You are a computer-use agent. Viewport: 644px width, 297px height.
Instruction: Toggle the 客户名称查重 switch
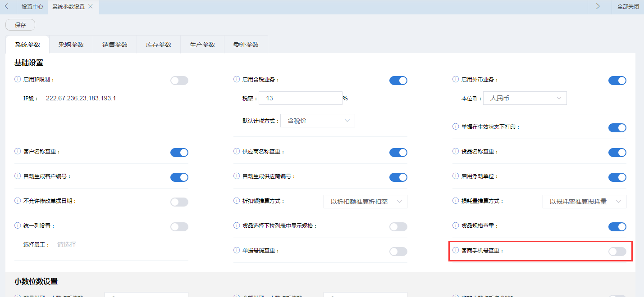(179, 153)
